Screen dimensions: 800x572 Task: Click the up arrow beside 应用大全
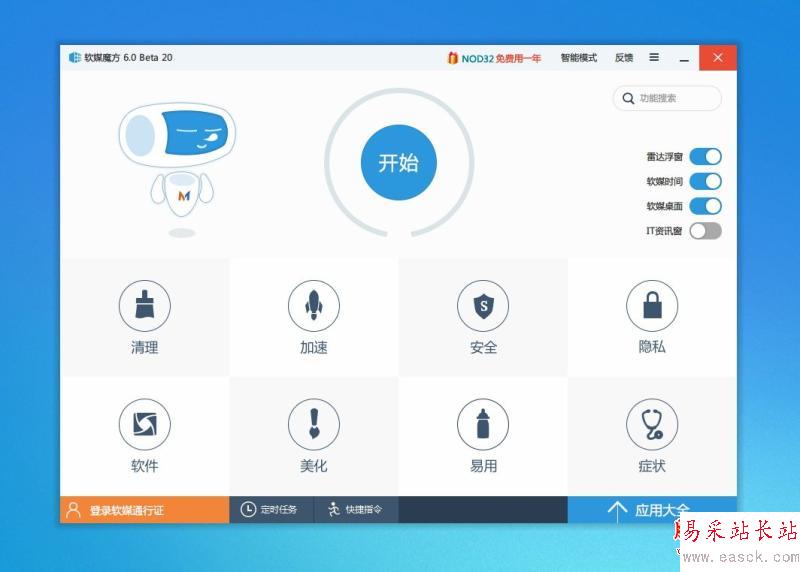pos(617,510)
